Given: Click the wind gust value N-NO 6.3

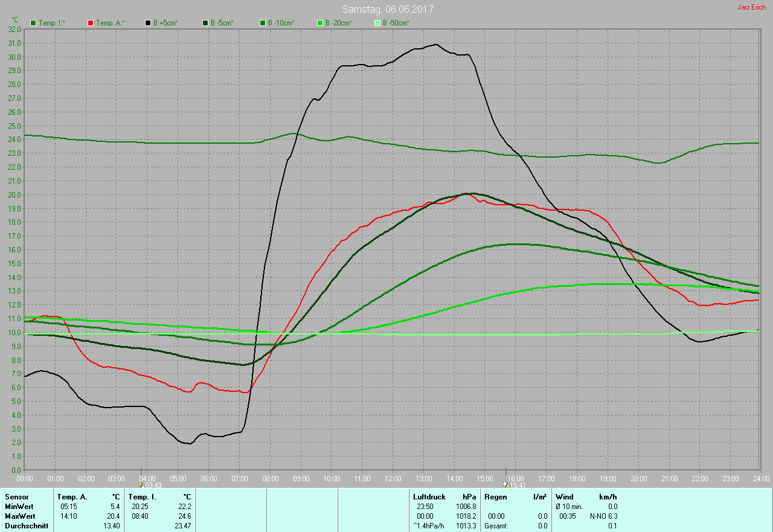Looking at the screenshot, I should tap(603, 516).
